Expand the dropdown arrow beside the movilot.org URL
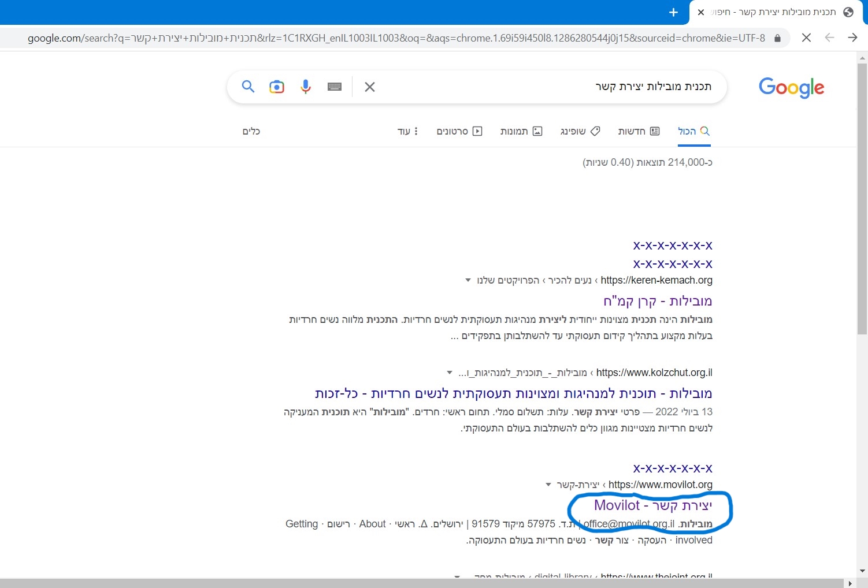Image resolution: width=868 pixels, height=588 pixels. pos(548,485)
